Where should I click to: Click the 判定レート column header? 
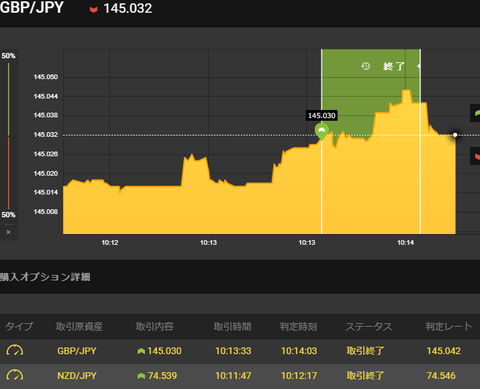point(449,326)
